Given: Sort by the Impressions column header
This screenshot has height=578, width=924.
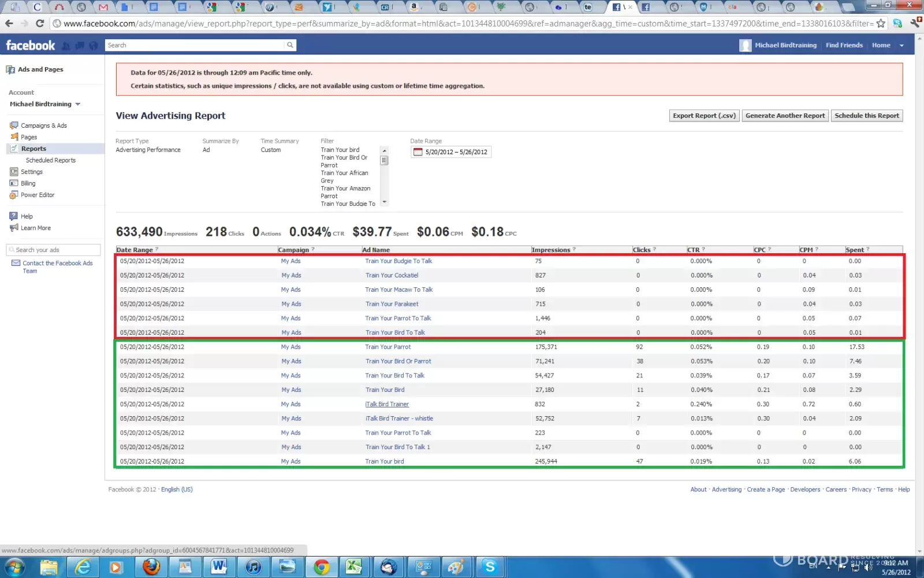Looking at the screenshot, I should (551, 250).
